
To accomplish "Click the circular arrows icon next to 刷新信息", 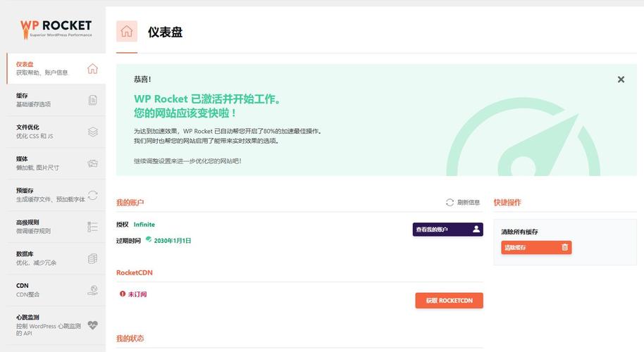I will tap(450, 202).
